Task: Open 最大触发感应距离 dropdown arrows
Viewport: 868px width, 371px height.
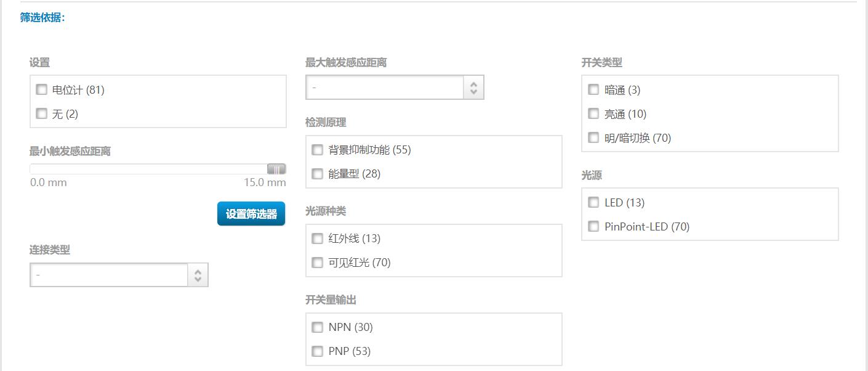Action: tap(473, 88)
